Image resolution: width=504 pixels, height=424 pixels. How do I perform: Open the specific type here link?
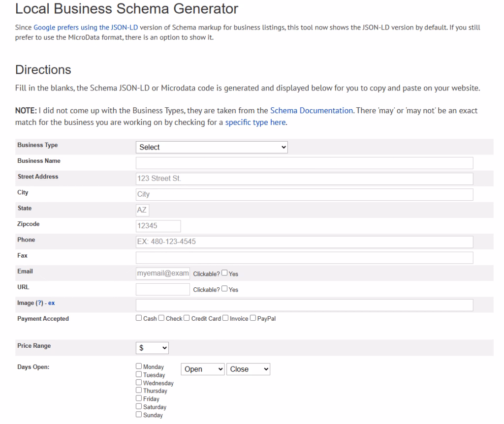click(x=255, y=122)
